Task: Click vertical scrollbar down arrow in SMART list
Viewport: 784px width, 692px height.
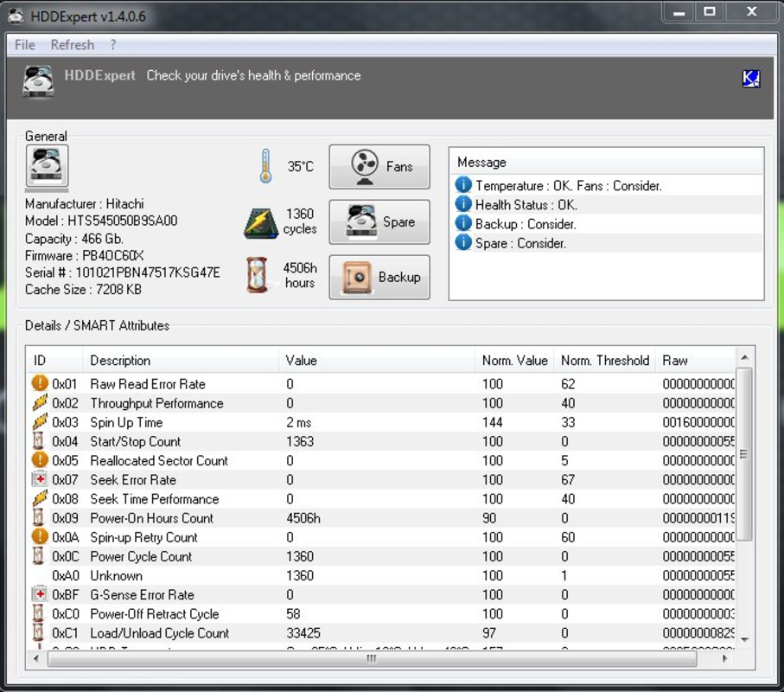Action: tap(744, 639)
